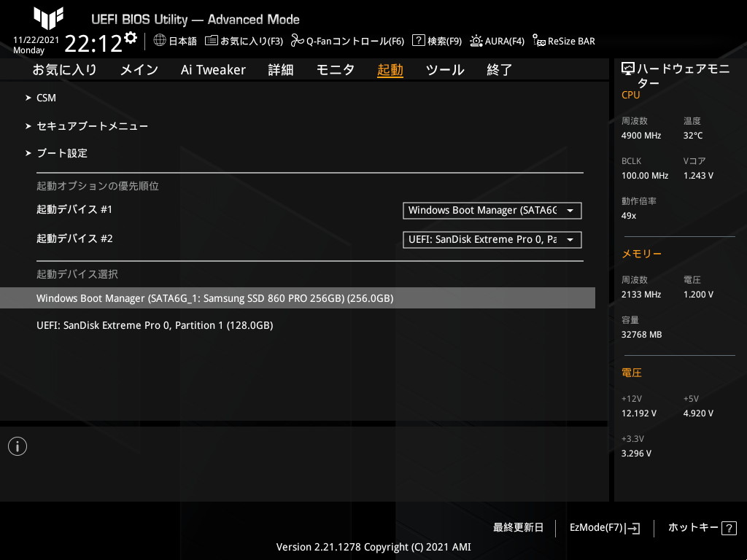Open AURA lighting icon
Image resolution: width=747 pixels, height=560 pixels.
coord(476,41)
